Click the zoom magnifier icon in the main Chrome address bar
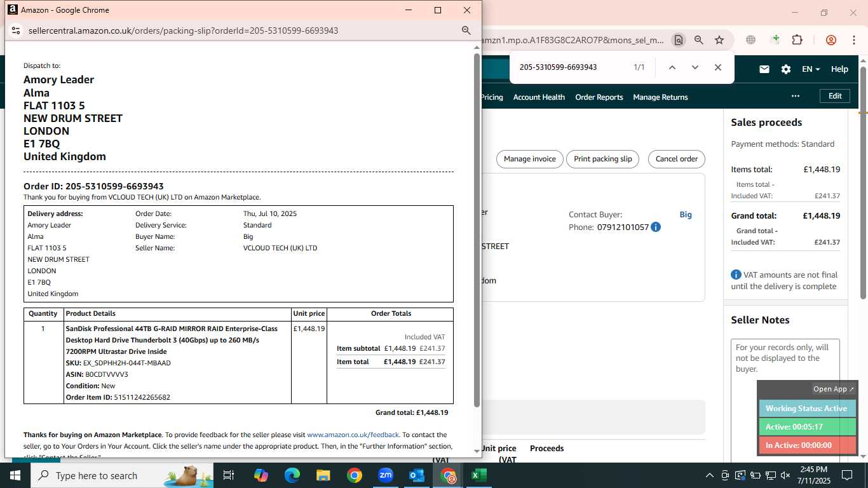 [x=699, y=40]
